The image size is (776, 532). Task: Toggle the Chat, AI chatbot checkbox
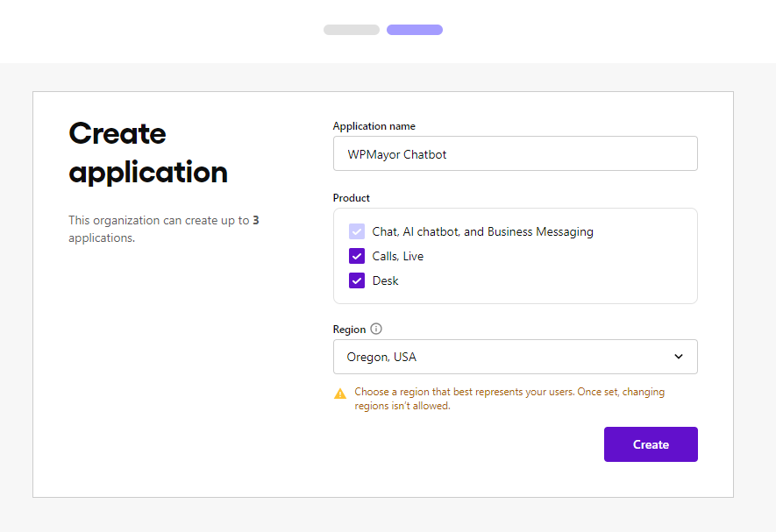(x=357, y=232)
